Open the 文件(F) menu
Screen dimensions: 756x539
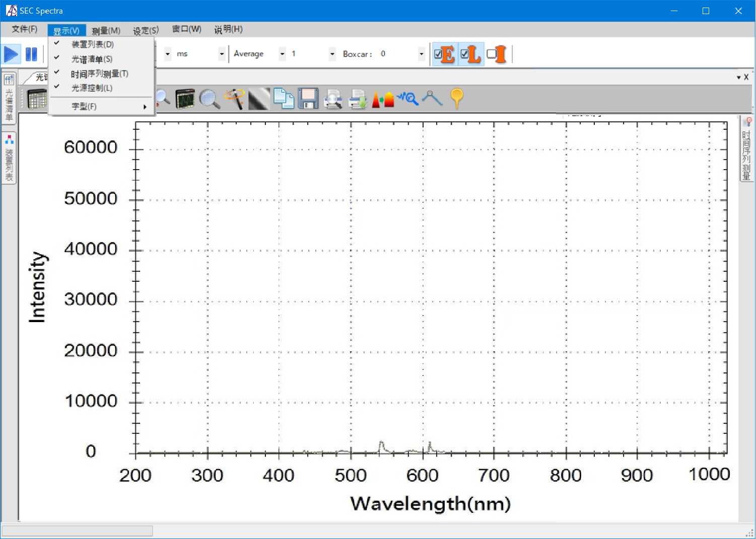click(25, 29)
